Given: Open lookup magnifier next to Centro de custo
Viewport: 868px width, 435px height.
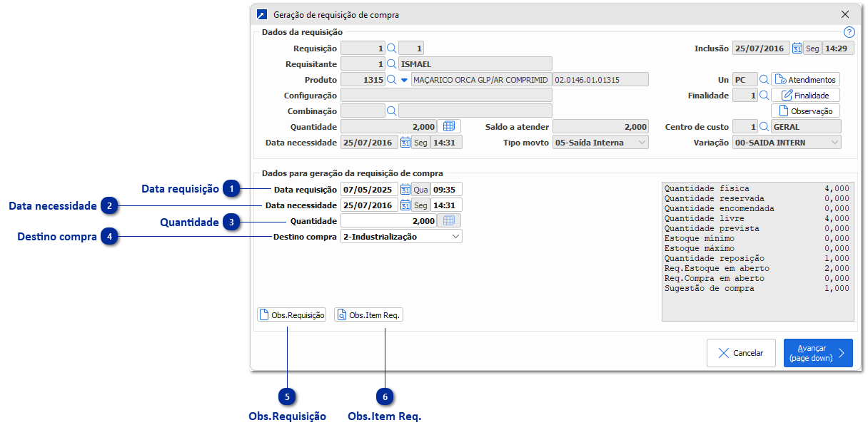Looking at the screenshot, I should pyautogui.click(x=764, y=127).
